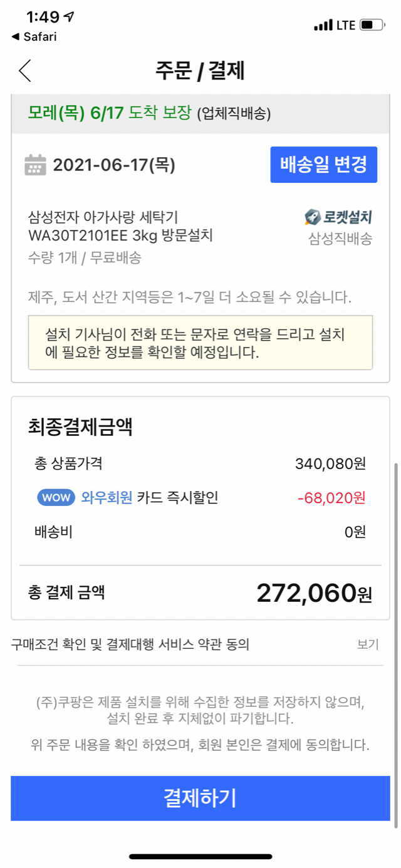Open the 와우회원 membership link
401x868 pixels.
point(107,498)
